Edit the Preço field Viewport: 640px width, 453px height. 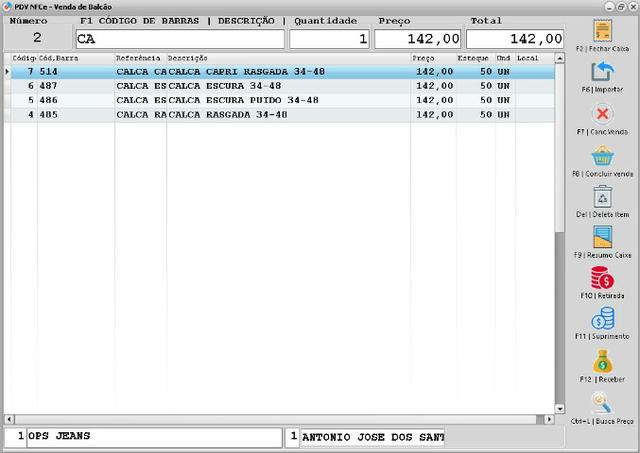418,39
